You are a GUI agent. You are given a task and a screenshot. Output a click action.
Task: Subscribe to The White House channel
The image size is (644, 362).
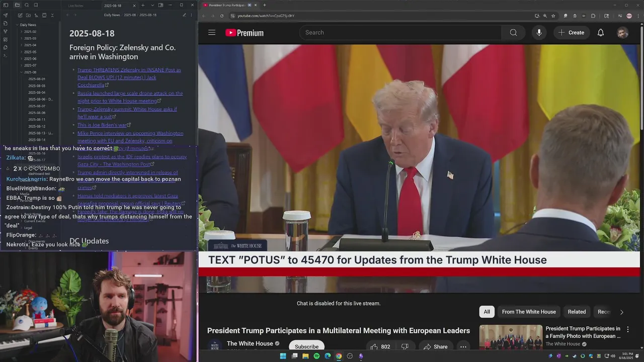pyautogui.click(x=306, y=346)
